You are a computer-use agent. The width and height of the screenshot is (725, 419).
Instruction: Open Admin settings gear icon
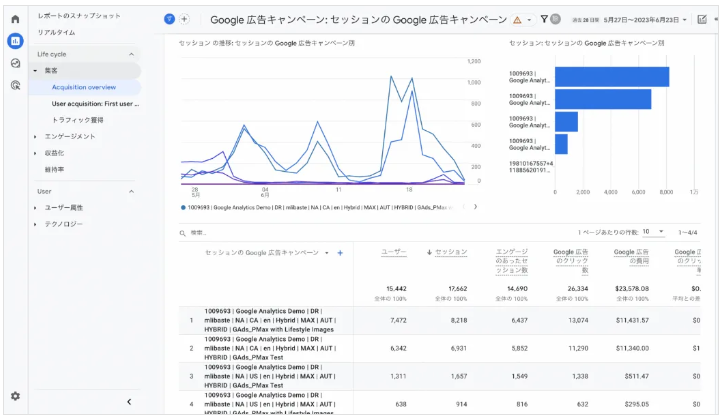click(15, 396)
